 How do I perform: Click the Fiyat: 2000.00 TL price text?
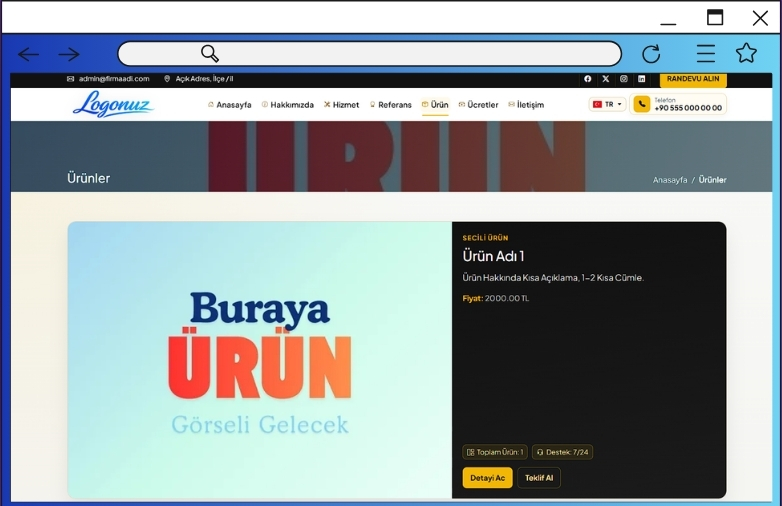[496, 298]
